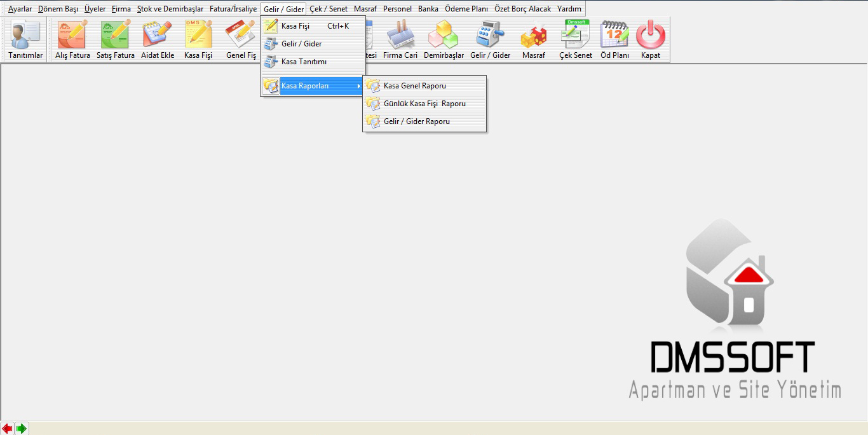Image resolution: width=868 pixels, height=435 pixels.
Task: Open Demirbaşlar cubes icon in toolbar
Action: [444, 39]
